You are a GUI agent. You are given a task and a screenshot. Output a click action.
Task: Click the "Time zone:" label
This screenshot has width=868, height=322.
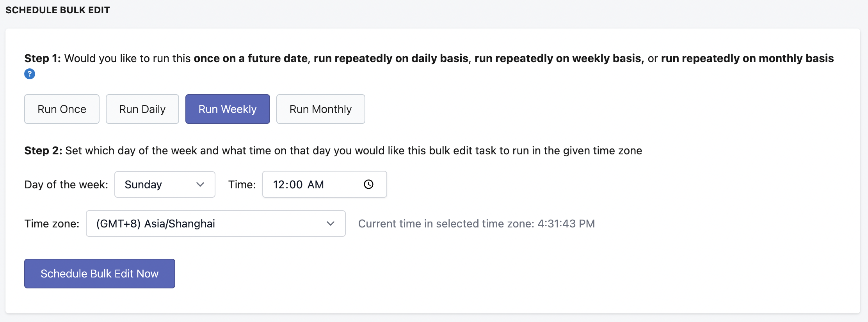click(52, 224)
